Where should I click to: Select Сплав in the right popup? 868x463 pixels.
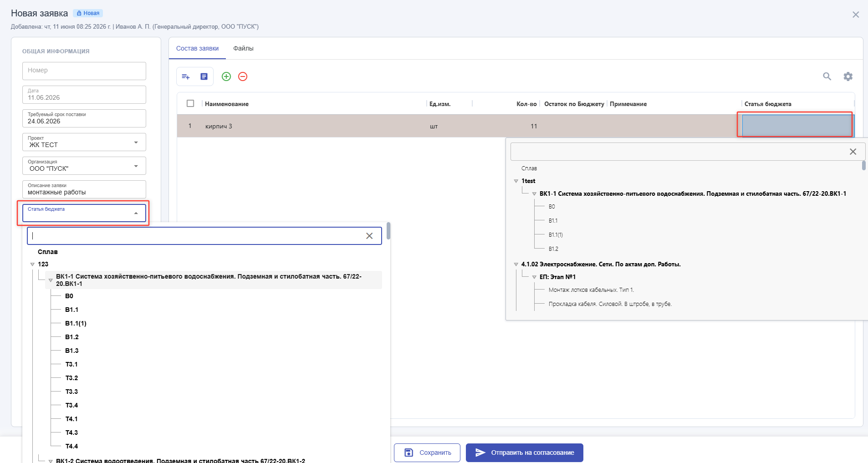[529, 168]
